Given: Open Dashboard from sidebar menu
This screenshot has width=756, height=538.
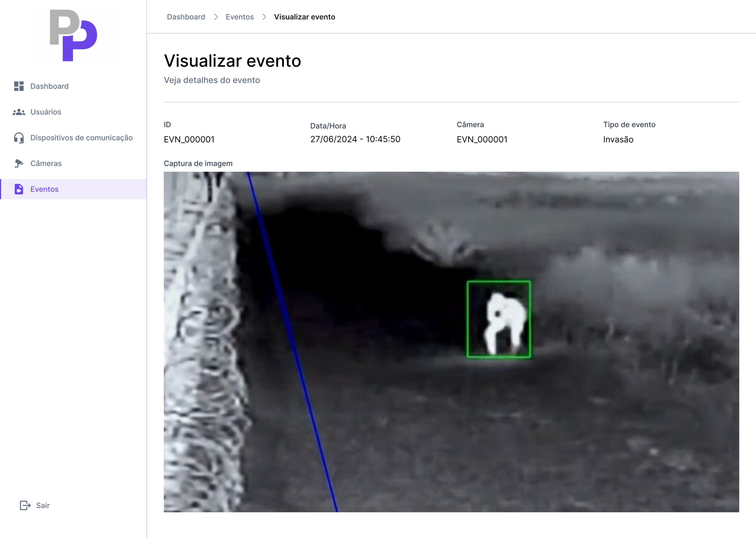Looking at the screenshot, I should tap(49, 86).
